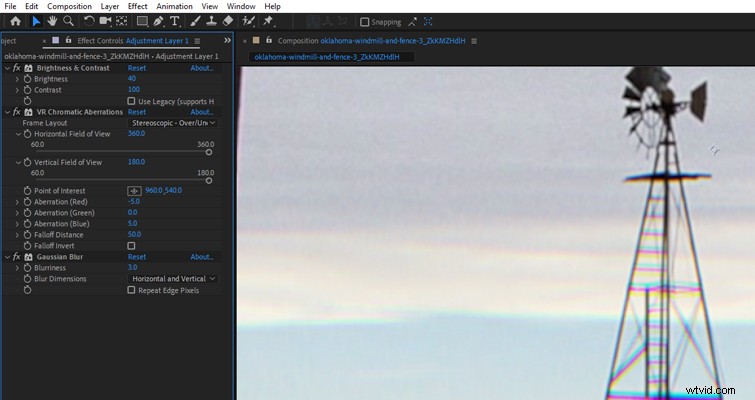Click About for VR Chromatic Aberrations
The width and height of the screenshot is (755, 400).
pos(202,112)
